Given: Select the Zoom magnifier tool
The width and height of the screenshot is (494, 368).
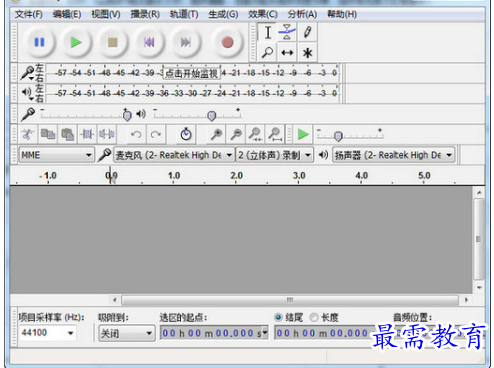Looking at the screenshot, I should click(x=268, y=52).
